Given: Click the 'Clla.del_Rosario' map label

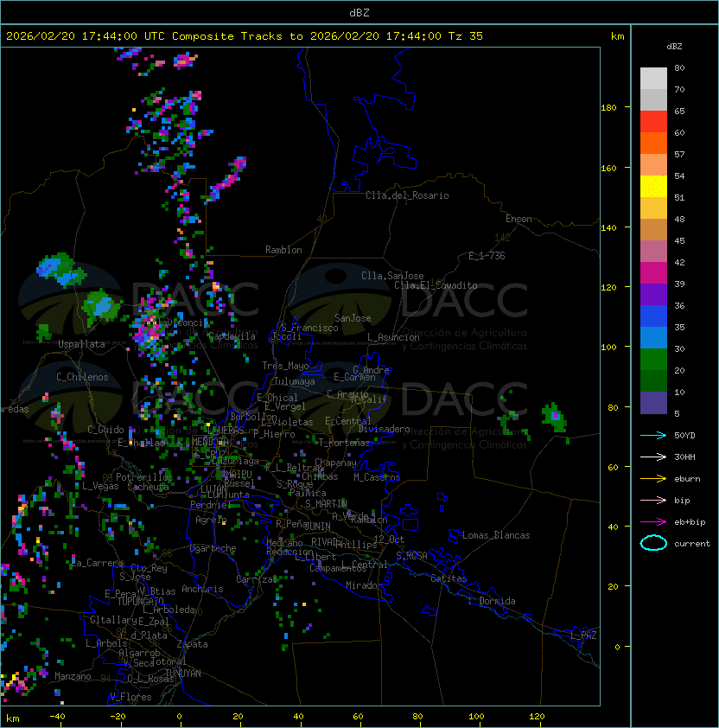Looking at the screenshot, I should pyautogui.click(x=407, y=195).
